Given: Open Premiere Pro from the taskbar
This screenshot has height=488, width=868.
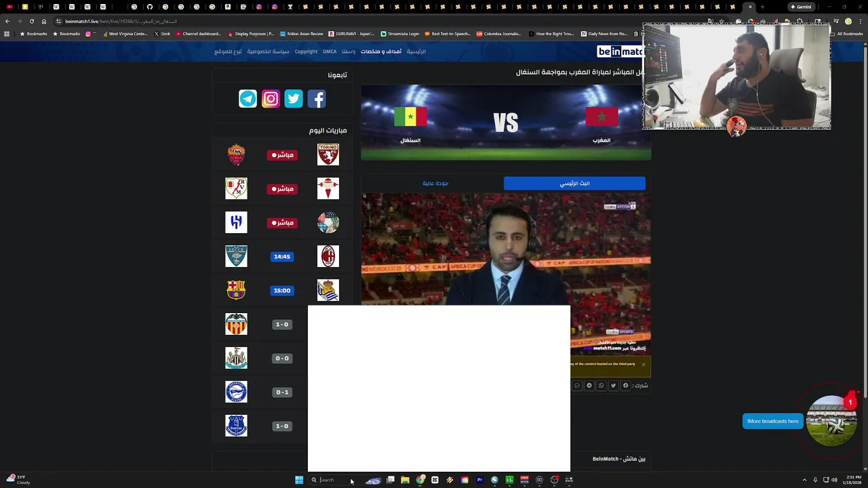Looking at the screenshot, I should [x=479, y=480].
